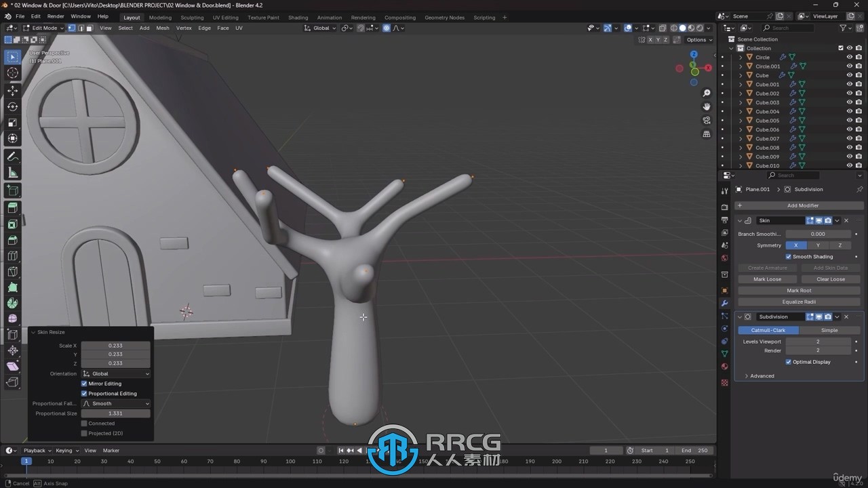The height and width of the screenshot is (488, 868).
Task: Expand the Cube.001 tree item
Action: coord(741,84)
